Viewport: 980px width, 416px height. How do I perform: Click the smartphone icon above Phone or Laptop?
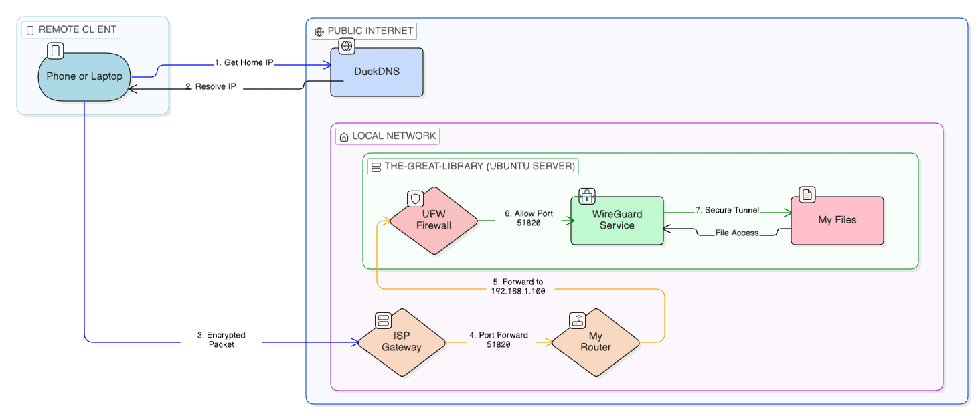click(54, 50)
